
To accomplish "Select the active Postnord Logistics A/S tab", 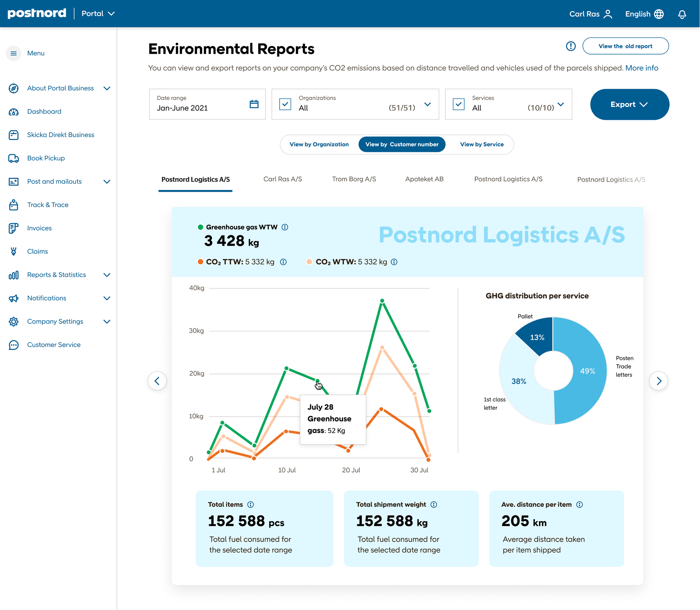I will pyautogui.click(x=195, y=179).
